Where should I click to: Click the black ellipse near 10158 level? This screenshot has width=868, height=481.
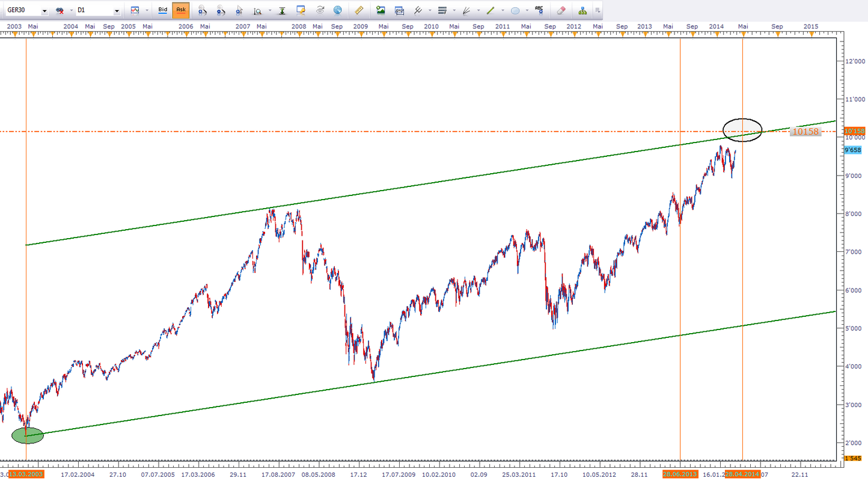coord(742,130)
